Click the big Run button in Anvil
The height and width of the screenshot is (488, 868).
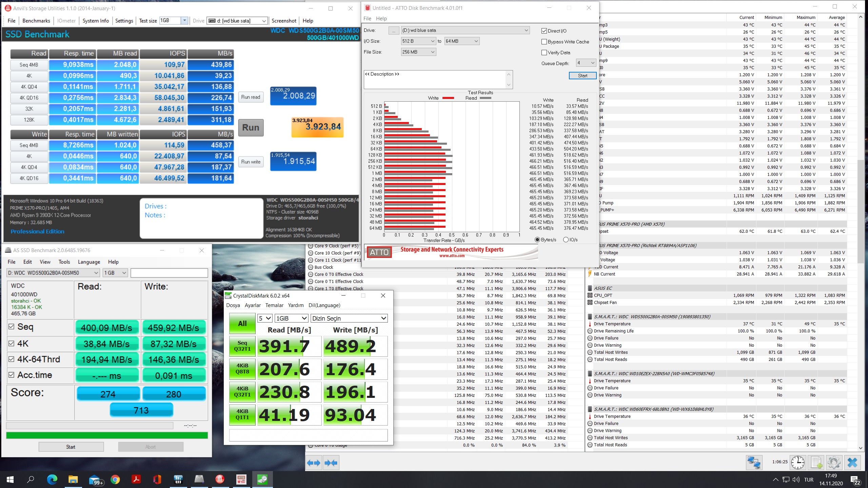251,128
